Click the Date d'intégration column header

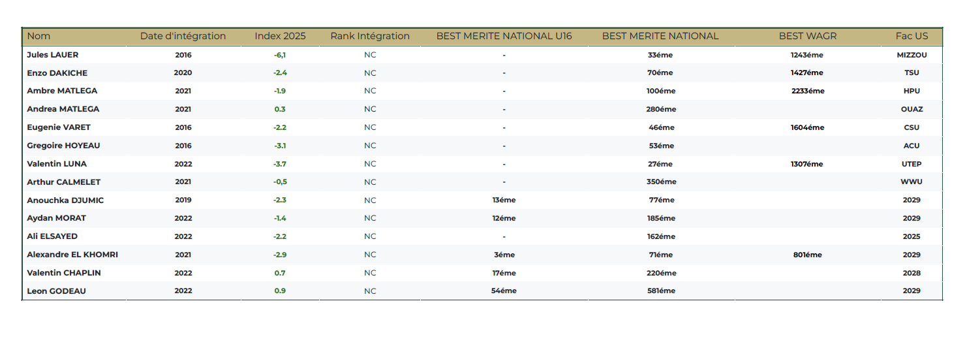(x=183, y=37)
